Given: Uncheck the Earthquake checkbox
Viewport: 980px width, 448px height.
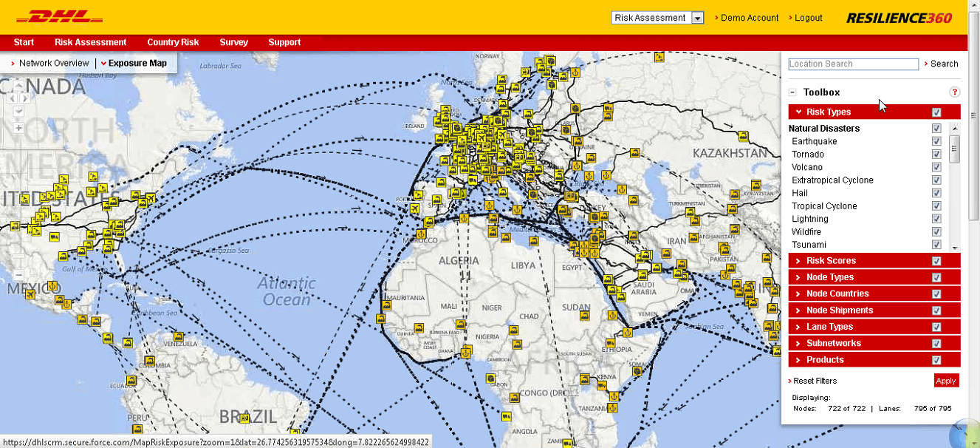Looking at the screenshot, I should click(936, 141).
